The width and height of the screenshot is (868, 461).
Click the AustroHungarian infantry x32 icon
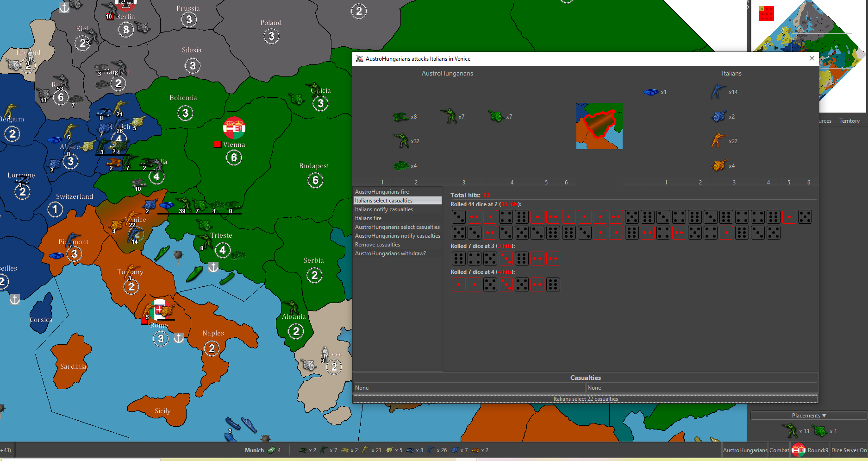(401, 140)
